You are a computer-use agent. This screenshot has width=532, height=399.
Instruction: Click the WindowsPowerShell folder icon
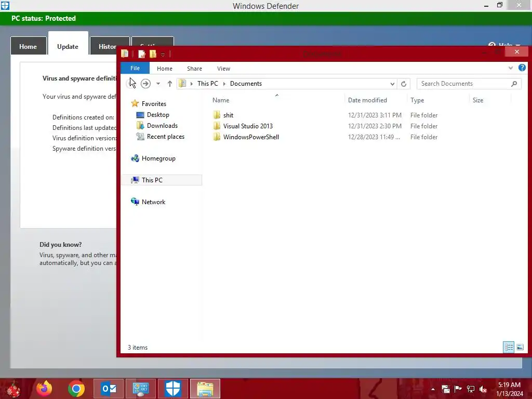217,137
